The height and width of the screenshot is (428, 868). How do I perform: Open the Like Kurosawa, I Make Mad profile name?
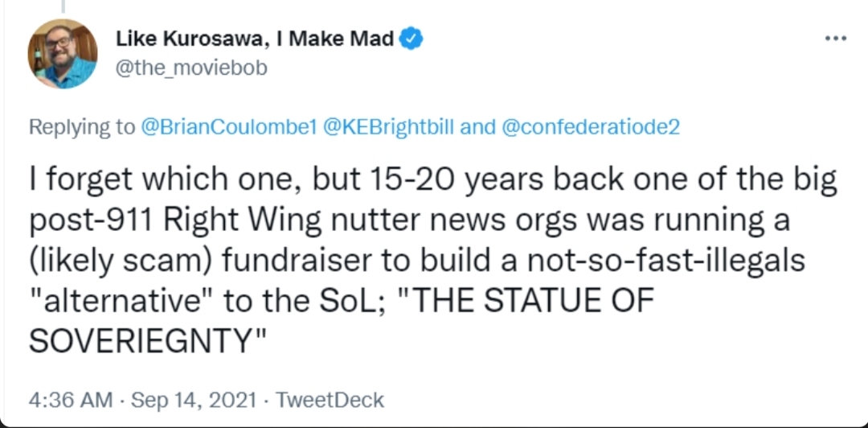255,38
